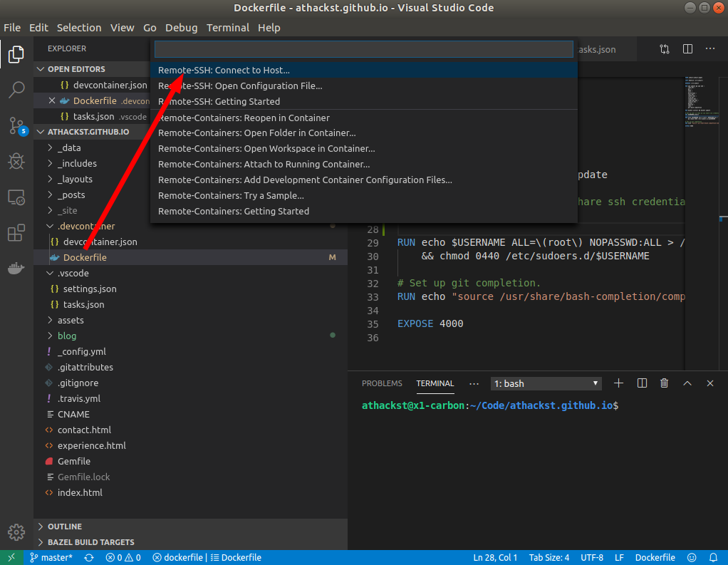Select Remote-SSH: Open Configuration File command

click(x=364, y=86)
